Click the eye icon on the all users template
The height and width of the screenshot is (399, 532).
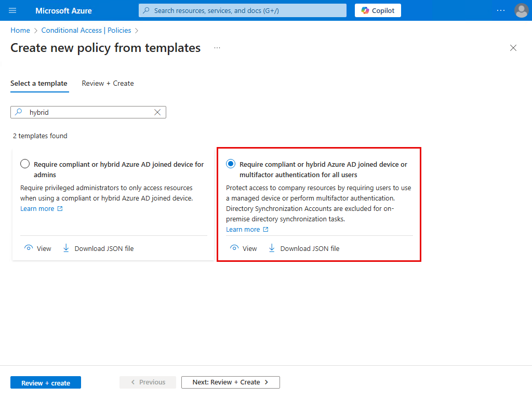[234, 248]
